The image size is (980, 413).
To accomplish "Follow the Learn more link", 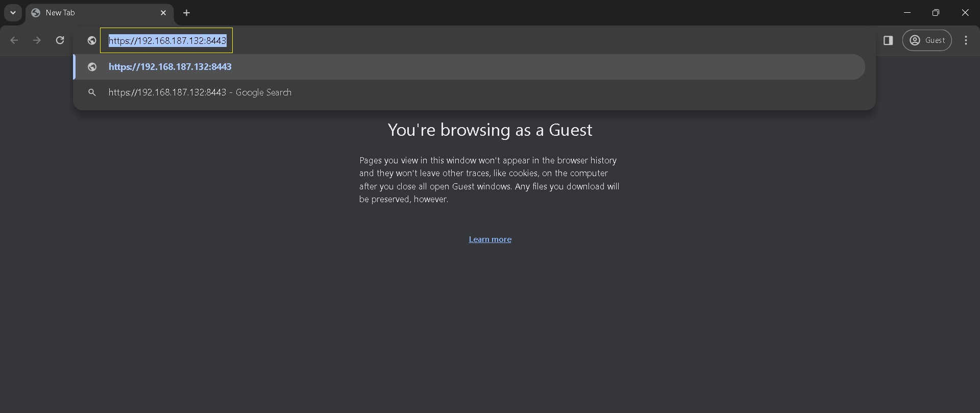I will point(490,239).
